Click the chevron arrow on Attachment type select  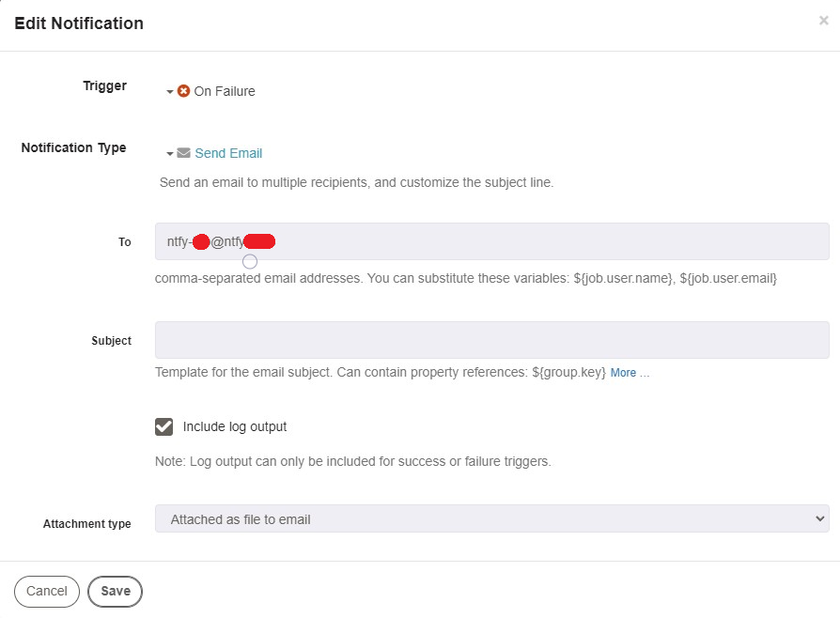(x=821, y=518)
